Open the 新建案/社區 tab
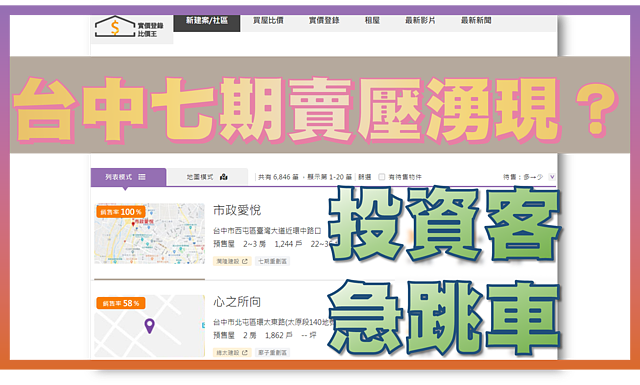 click(x=207, y=22)
